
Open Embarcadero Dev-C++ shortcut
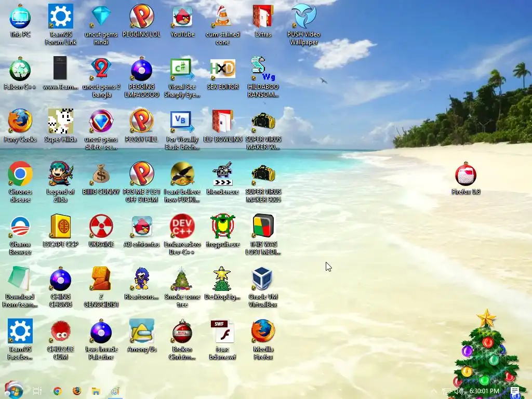(182, 234)
